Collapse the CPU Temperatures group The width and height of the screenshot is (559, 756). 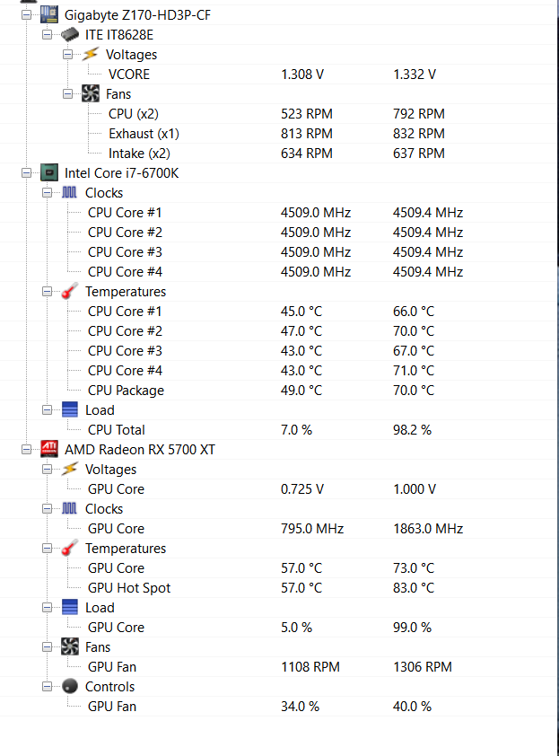point(47,291)
